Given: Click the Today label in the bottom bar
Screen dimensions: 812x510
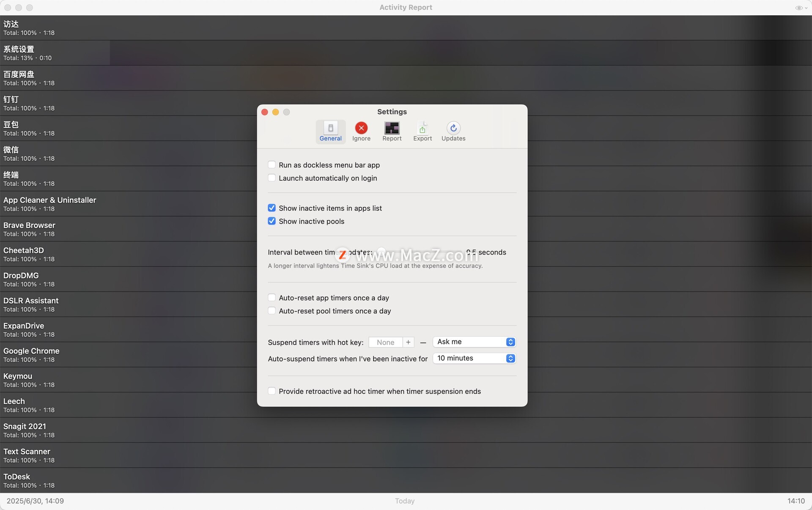Looking at the screenshot, I should coord(405,501).
